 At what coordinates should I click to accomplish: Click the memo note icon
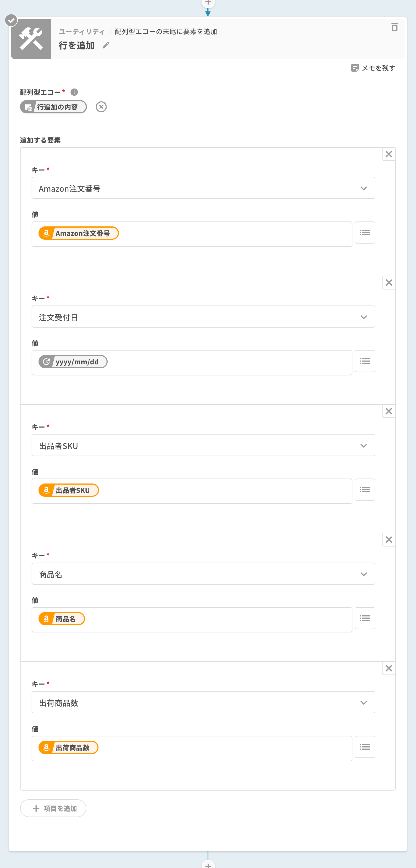click(x=355, y=68)
